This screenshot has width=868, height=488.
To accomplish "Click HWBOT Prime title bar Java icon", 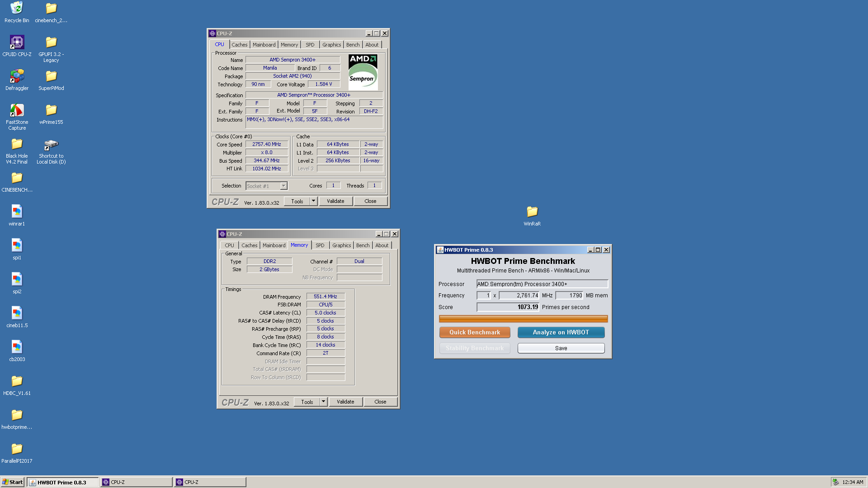I will click(x=440, y=250).
